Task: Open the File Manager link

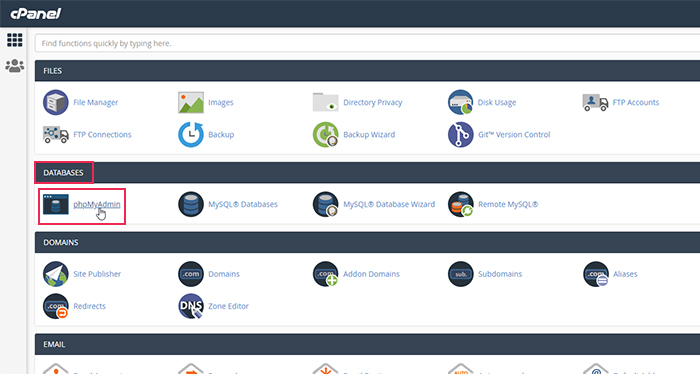Action: click(96, 102)
